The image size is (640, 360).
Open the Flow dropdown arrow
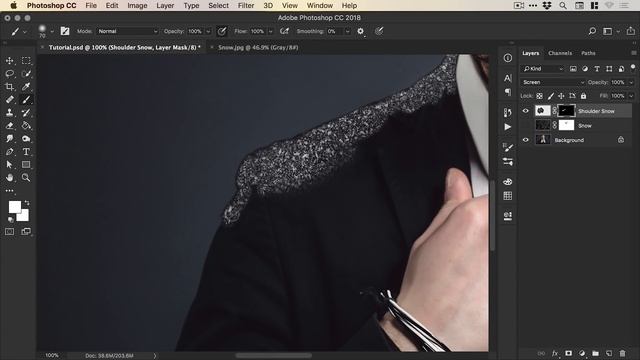click(270, 31)
